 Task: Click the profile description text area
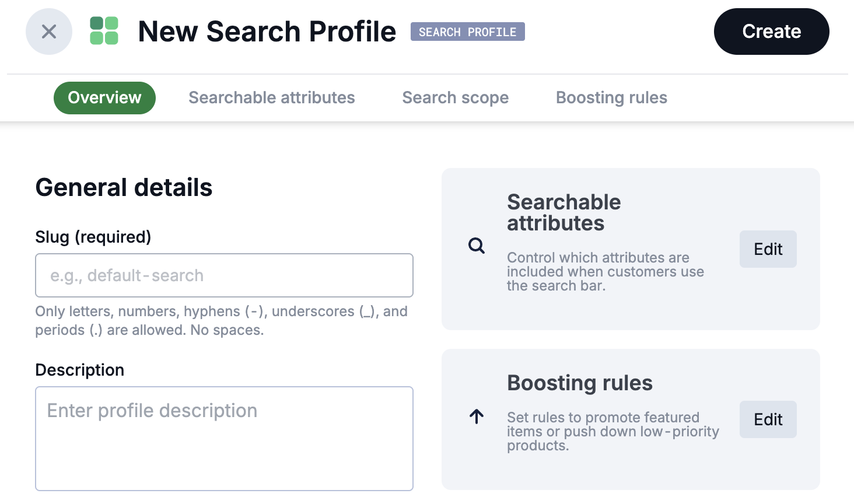pos(224,437)
